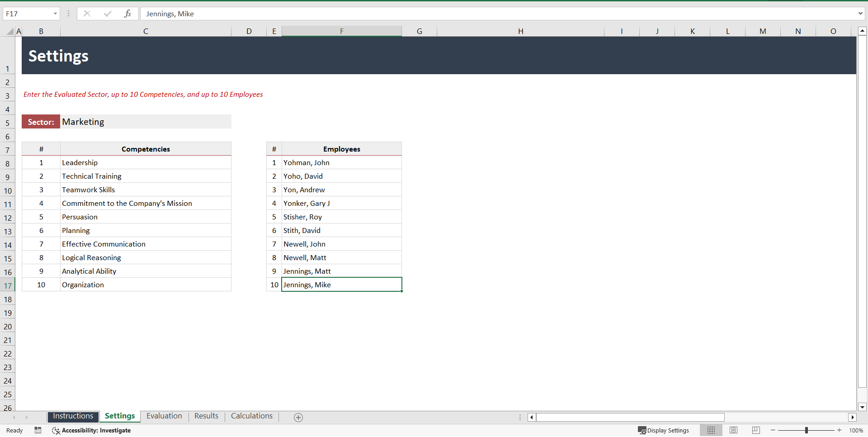The width and height of the screenshot is (868, 437).
Task: Click the horizontal scrollbar thumb
Action: [x=630, y=417]
